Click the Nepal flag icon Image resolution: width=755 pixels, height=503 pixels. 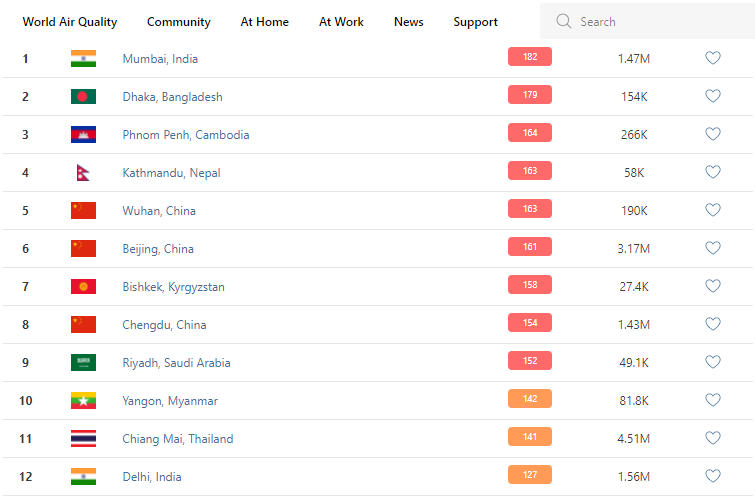click(x=83, y=173)
